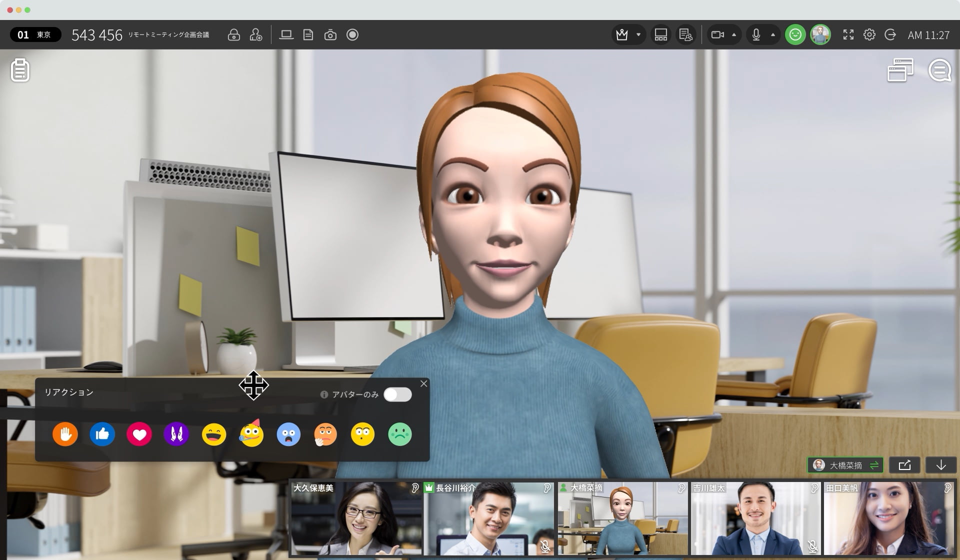Screen dimensions: 960x560
Task: Change the video layout view
Action: coord(661,35)
